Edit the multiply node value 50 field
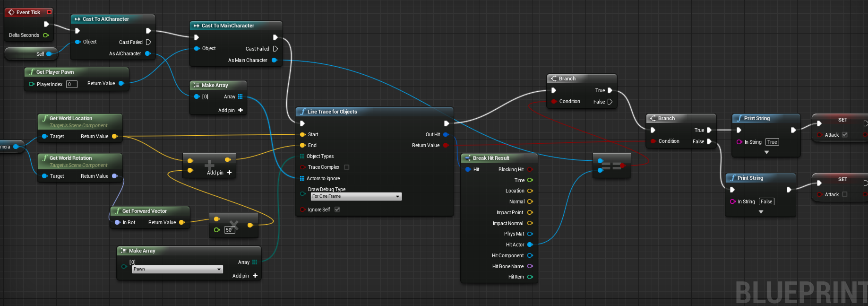Image resolution: width=868 pixels, height=306 pixels. tap(230, 230)
